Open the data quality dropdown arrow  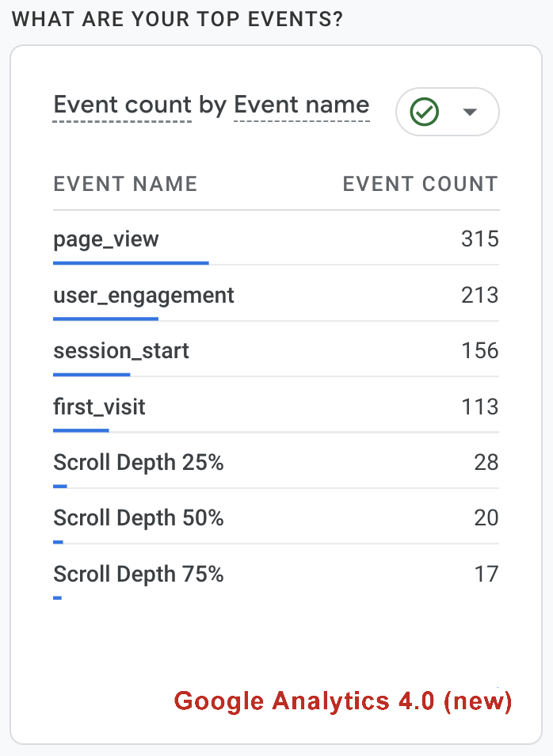(x=470, y=112)
